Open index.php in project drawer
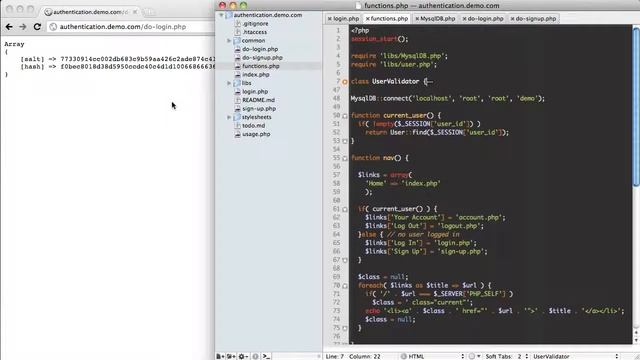The image size is (640, 360). click(x=256, y=75)
